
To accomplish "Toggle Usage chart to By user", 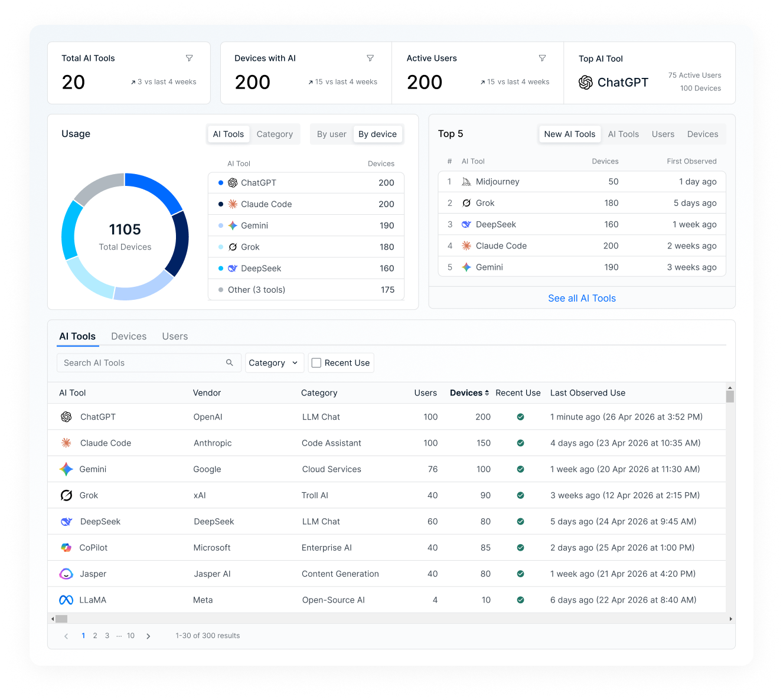I will [332, 134].
